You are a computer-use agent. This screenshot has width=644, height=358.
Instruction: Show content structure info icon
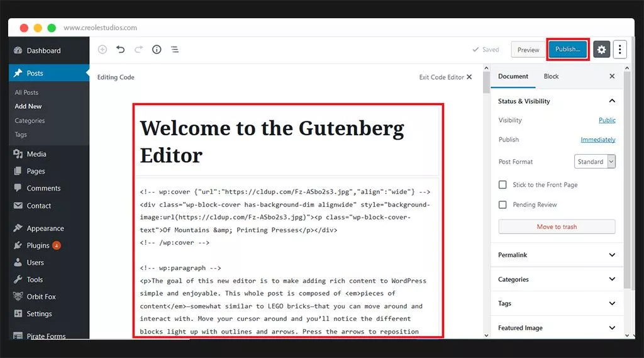tap(157, 49)
